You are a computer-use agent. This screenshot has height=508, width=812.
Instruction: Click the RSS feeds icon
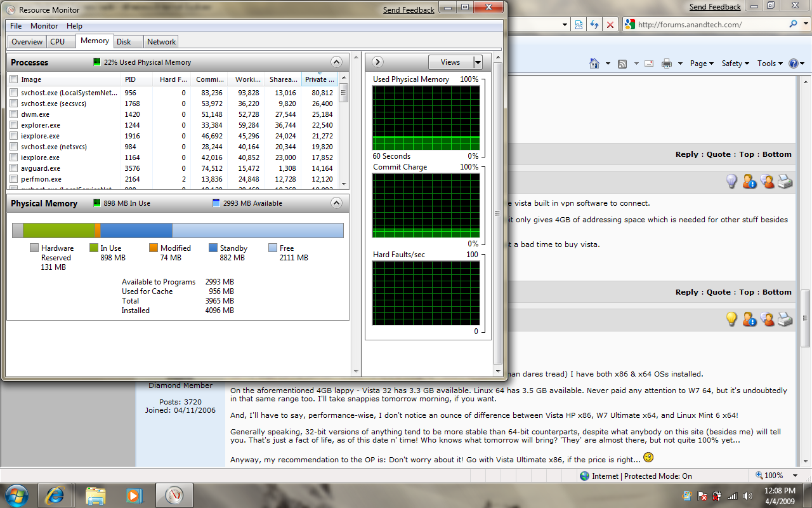[x=622, y=63]
